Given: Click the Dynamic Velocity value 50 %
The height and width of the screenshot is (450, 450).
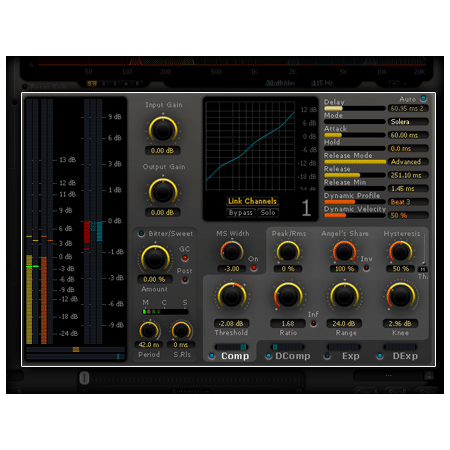Looking at the screenshot, I should (408, 215).
